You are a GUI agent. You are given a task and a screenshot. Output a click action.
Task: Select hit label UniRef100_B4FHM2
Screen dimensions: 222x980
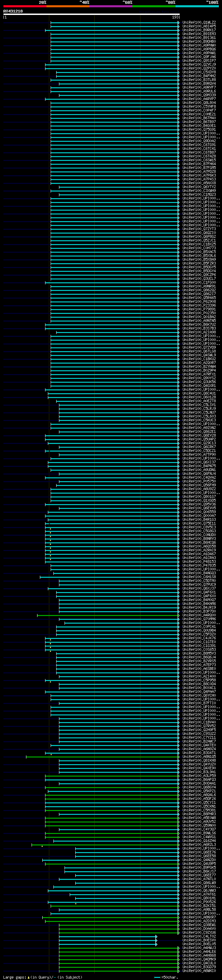click(199, 76)
